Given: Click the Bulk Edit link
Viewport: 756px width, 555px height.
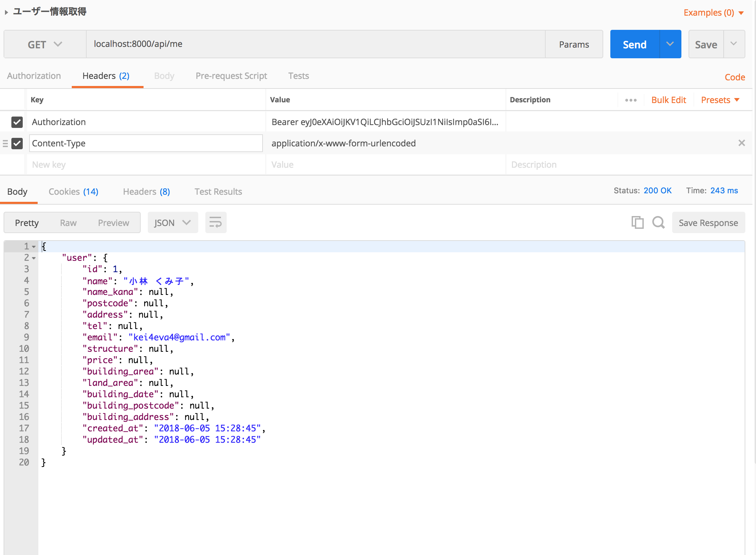Looking at the screenshot, I should tap(669, 100).
